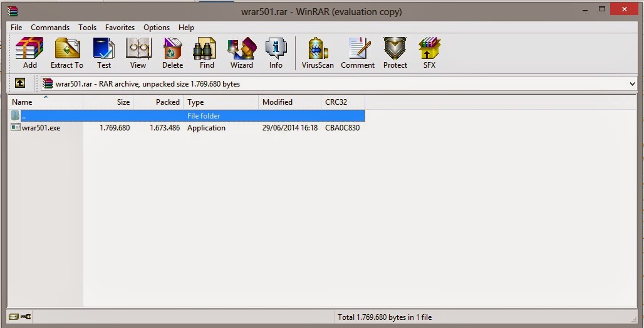The height and width of the screenshot is (328, 644).
Task: Click the Delete toolbar icon
Action: (x=172, y=53)
